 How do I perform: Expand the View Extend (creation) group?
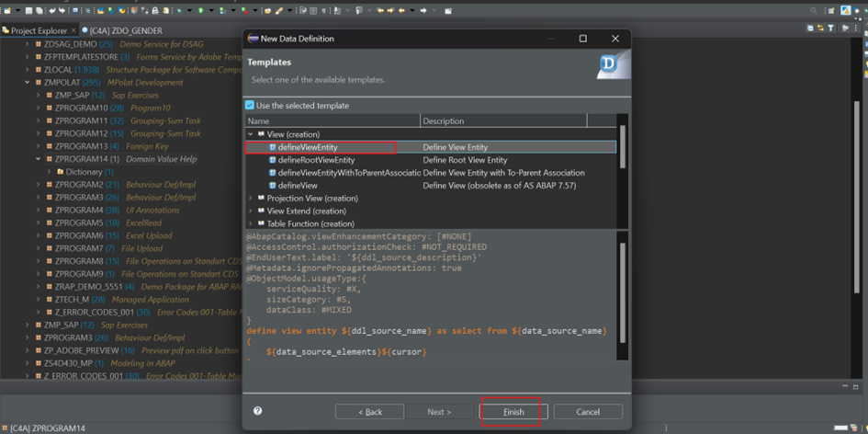point(251,211)
